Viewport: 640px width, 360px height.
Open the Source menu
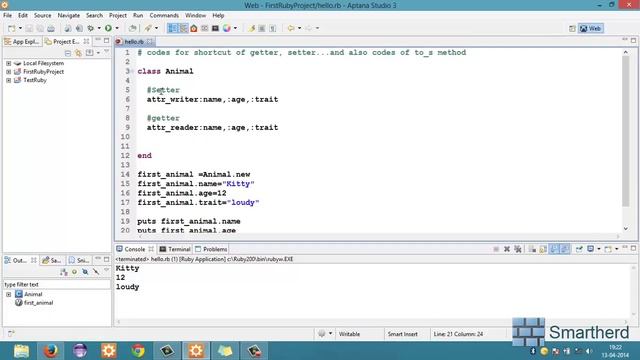[x=42, y=15]
